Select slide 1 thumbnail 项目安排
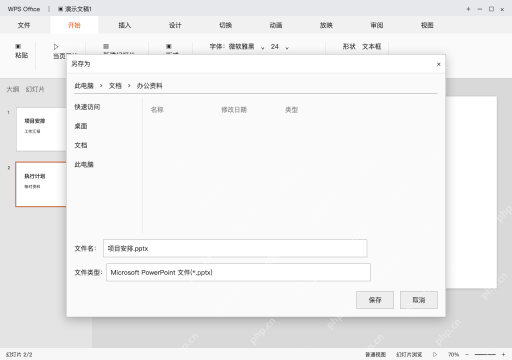Viewport: 512px width, 360px height. click(x=41, y=129)
